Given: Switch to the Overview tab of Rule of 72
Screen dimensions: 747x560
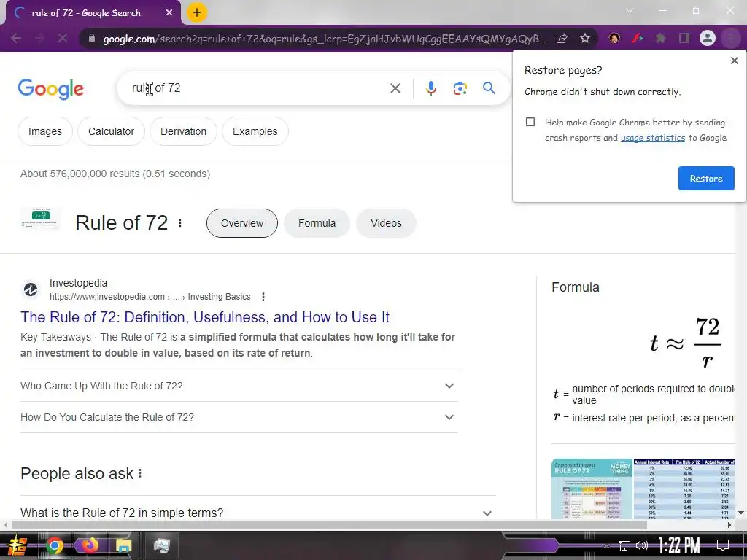Looking at the screenshot, I should point(242,223).
